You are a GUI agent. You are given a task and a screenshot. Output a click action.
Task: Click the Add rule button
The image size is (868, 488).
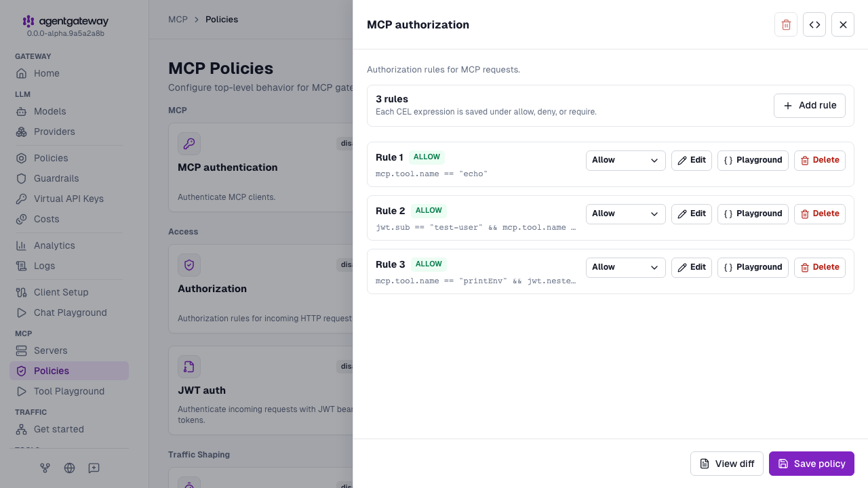click(x=810, y=106)
